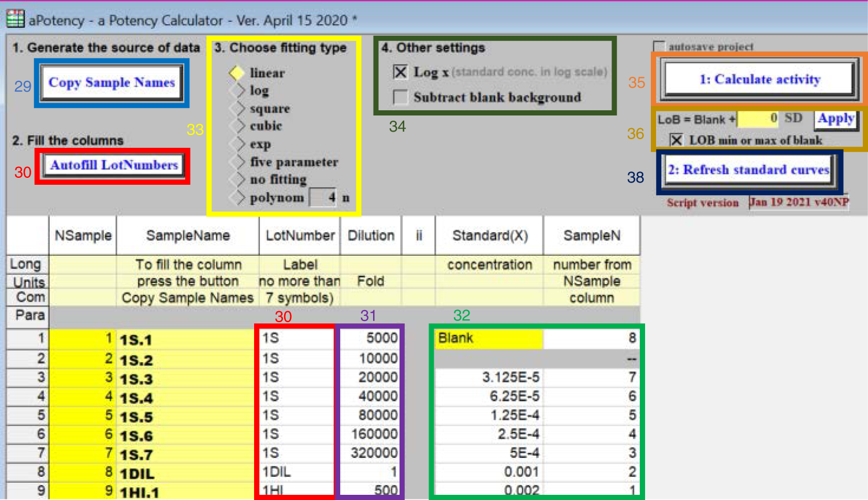Select the cubic fitting type
This screenshot has height=500, width=868.
pos(237,126)
